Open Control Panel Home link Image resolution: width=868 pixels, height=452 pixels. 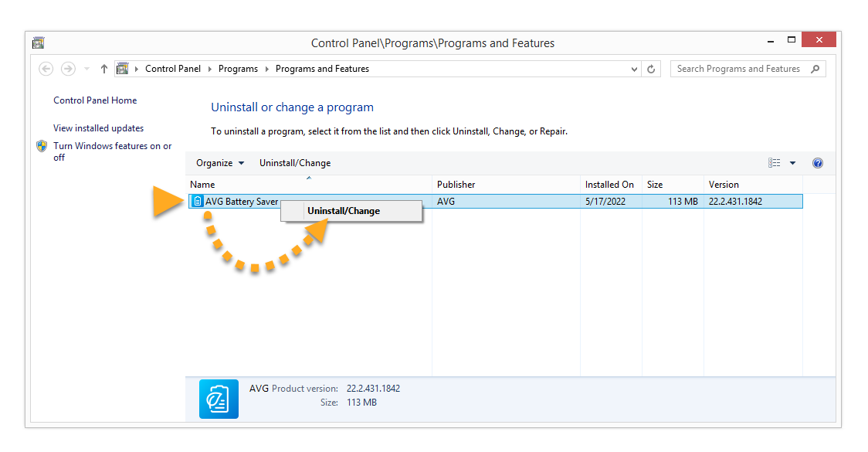click(x=95, y=100)
